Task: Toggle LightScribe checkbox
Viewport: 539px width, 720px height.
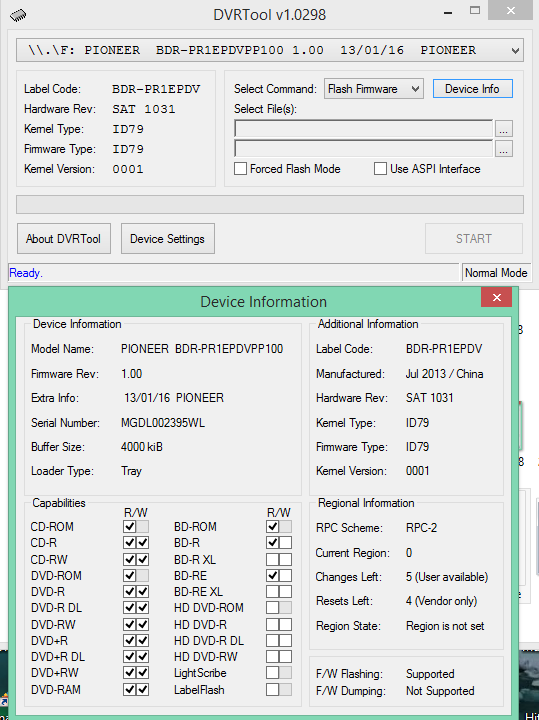Action: coord(273,673)
